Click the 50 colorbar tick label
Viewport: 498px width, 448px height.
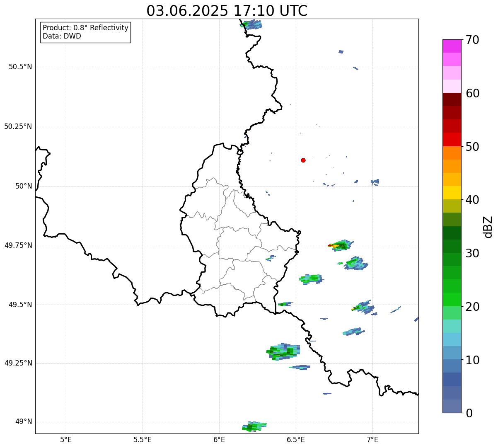pos(472,147)
